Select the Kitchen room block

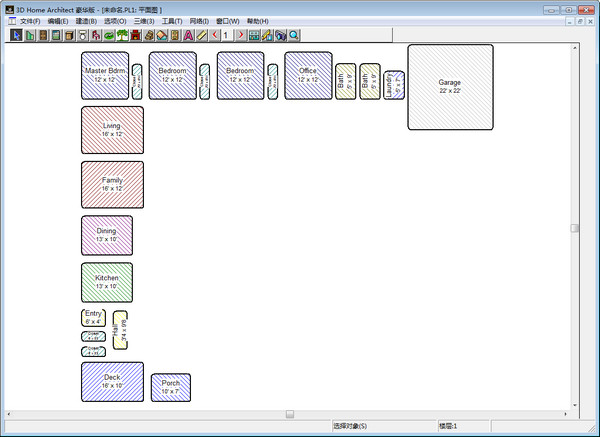pos(106,282)
